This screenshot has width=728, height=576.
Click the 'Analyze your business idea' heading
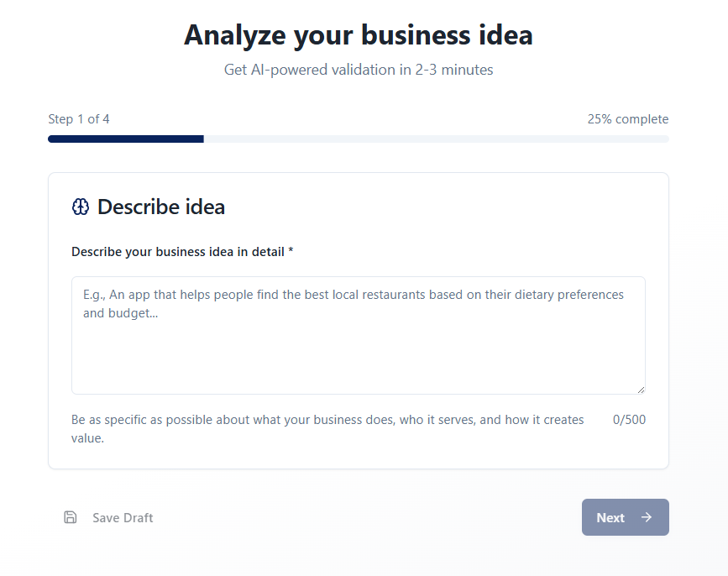(359, 35)
